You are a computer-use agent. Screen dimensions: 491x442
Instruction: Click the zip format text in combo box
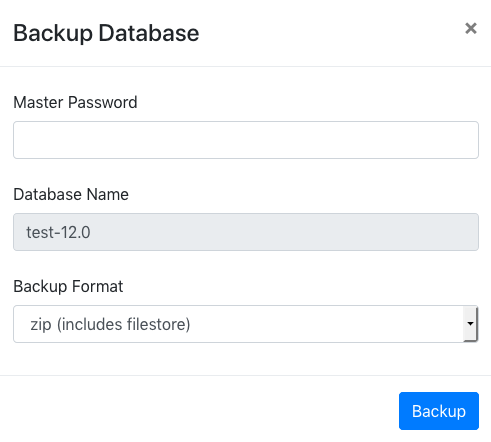coord(110,324)
